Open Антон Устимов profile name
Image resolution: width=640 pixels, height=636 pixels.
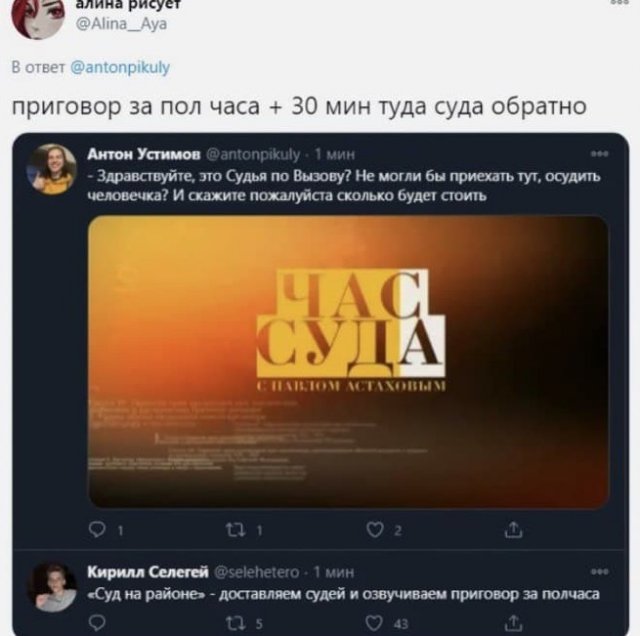144,154
